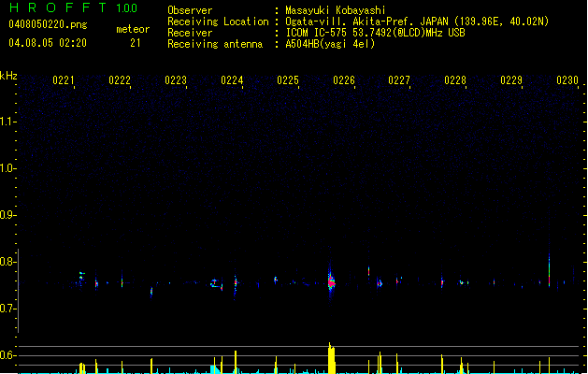Click the 0225 time marker
This screenshot has height=374, width=588.
[x=288, y=80]
